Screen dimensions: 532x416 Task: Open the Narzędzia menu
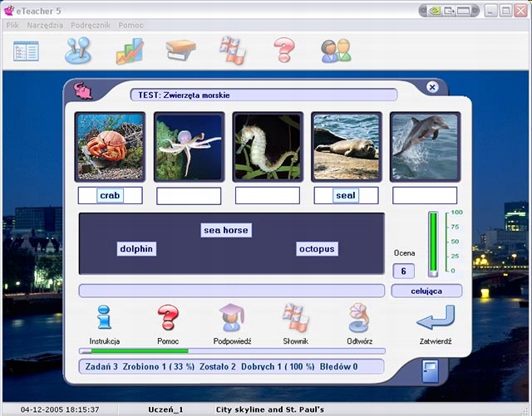click(x=45, y=25)
